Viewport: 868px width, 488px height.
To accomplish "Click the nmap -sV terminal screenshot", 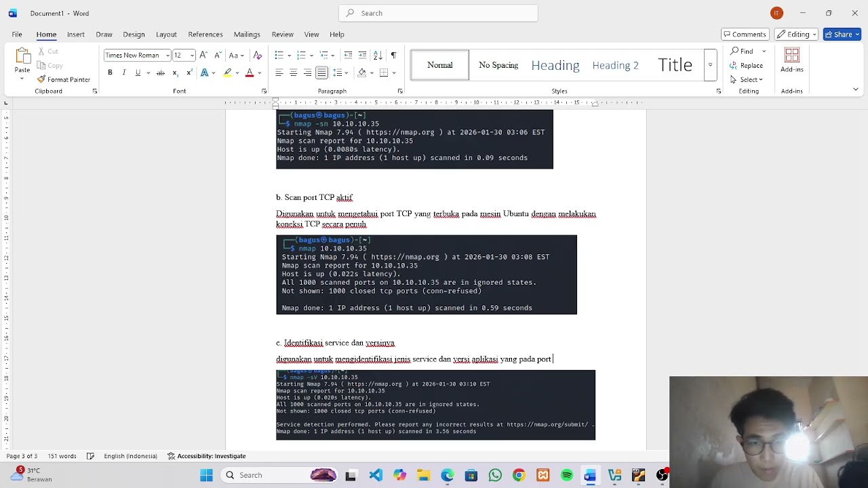I will (x=435, y=405).
